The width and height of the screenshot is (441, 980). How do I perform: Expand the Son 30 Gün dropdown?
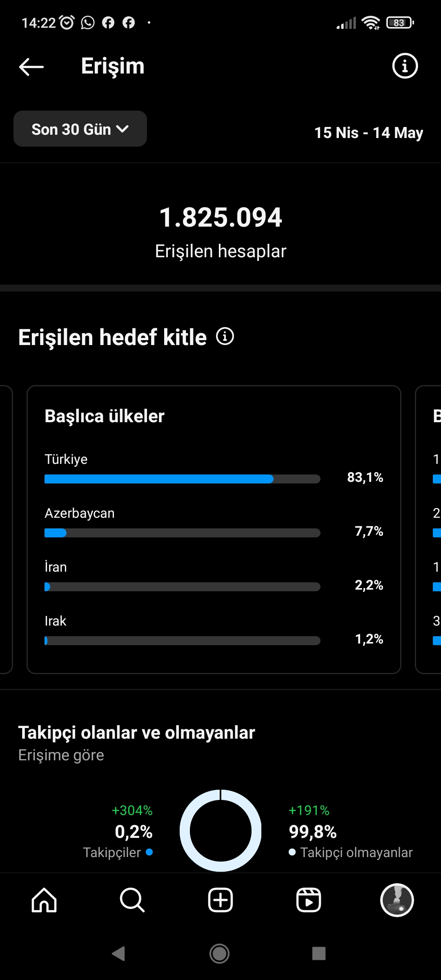[80, 129]
